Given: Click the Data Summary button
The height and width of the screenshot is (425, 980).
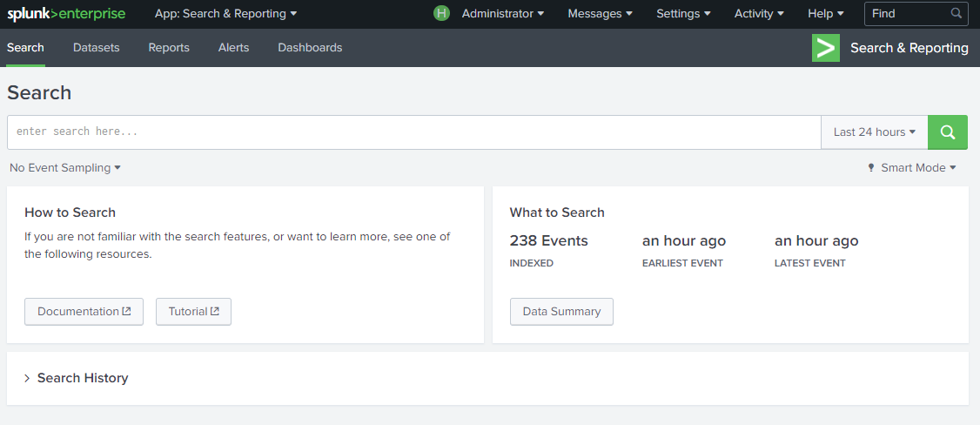Looking at the screenshot, I should [x=562, y=311].
